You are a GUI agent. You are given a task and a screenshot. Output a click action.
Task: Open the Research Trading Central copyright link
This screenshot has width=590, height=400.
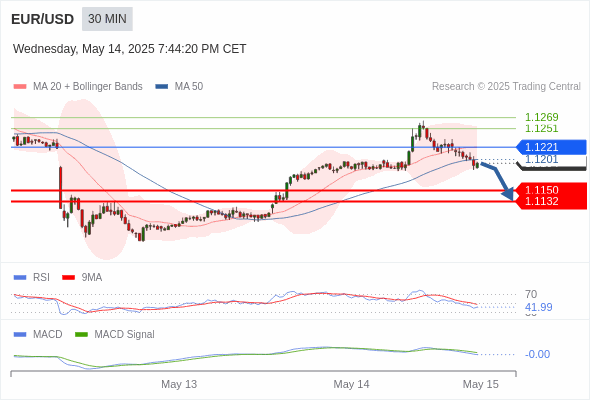506,87
